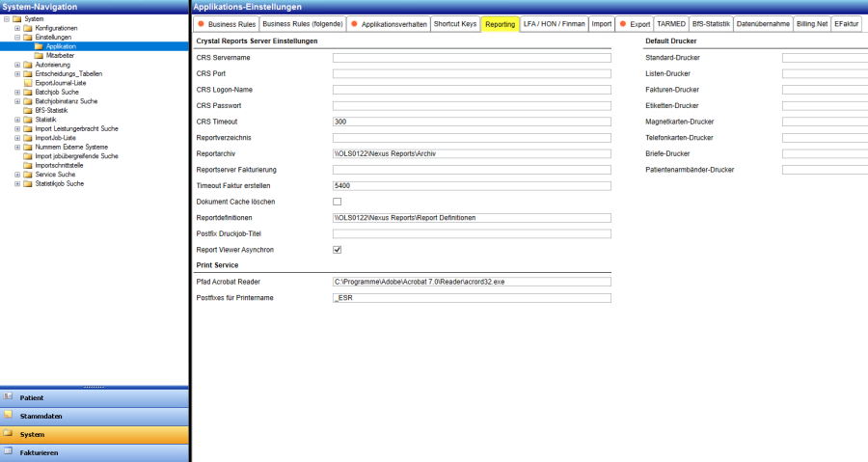Image resolution: width=868 pixels, height=462 pixels.
Task: Select the Mitarbeiter tree item
Action: point(60,55)
